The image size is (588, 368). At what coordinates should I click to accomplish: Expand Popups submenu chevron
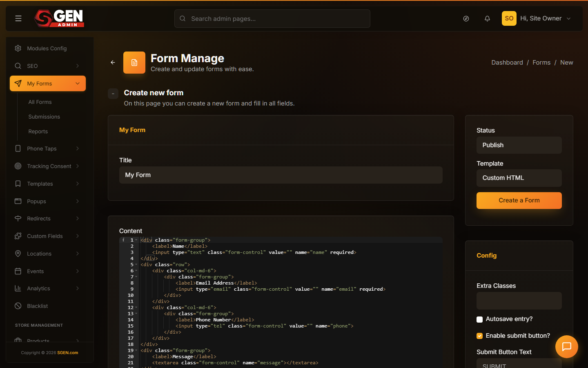point(78,201)
